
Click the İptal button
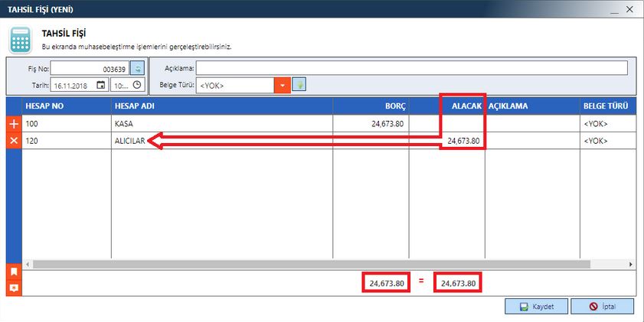[x=602, y=307]
